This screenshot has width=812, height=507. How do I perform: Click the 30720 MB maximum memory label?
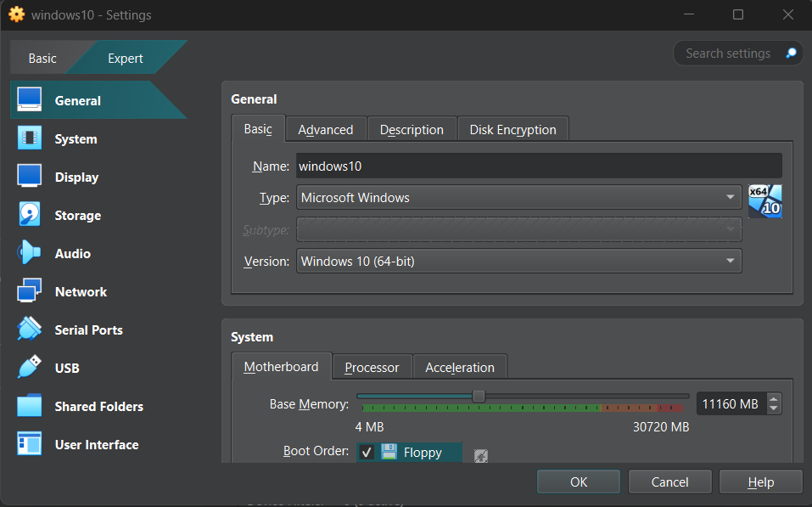661,427
